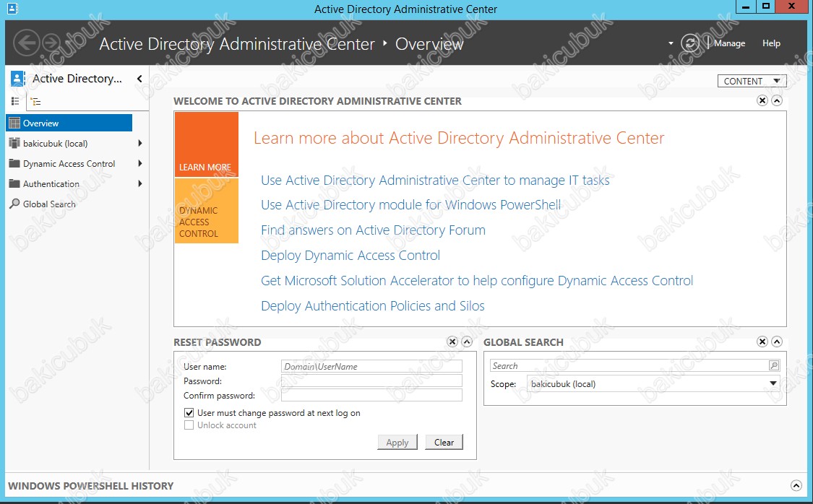Click Overview in the header breadcrumb

tap(429, 44)
